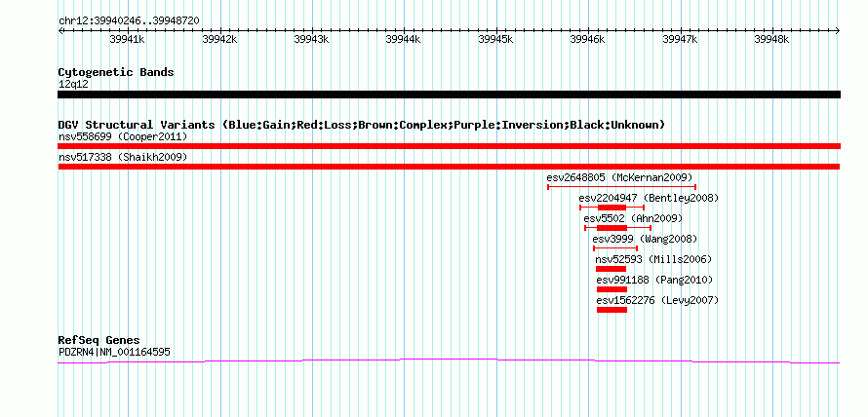Click the RefSeq Genes track title
The height and width of the screenshot is (417, 868).
[99, 340]
